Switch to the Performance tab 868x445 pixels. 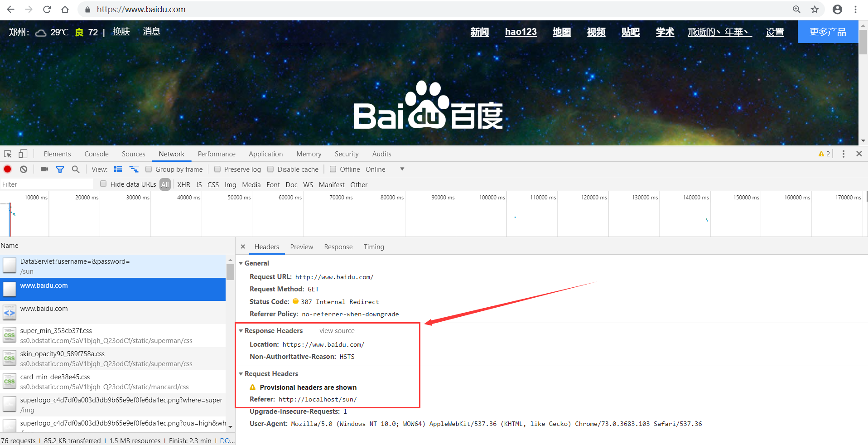pos(217,154)
